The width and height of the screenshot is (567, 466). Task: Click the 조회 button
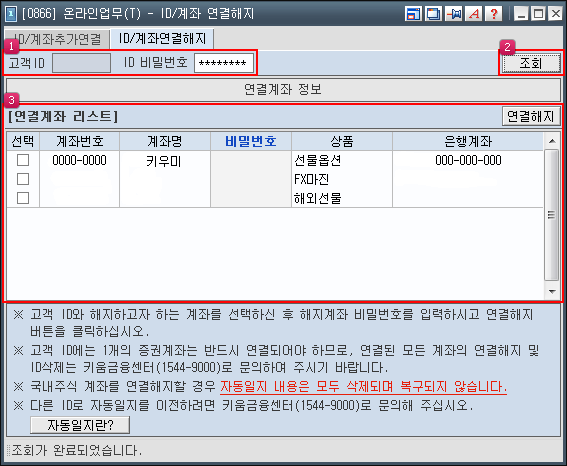pyautogui.click(x=531, y=63)
